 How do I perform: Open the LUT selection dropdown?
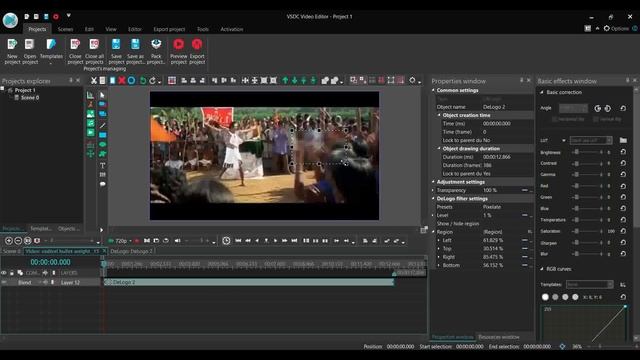coord(591,140)
